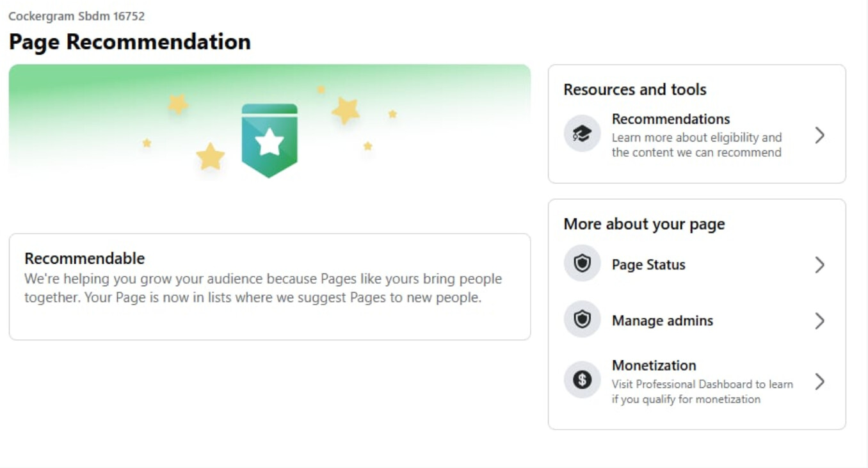This screenshot has width=868, height=468.
Task: Click the large yellow star right of badge
Action: (346, 111)
